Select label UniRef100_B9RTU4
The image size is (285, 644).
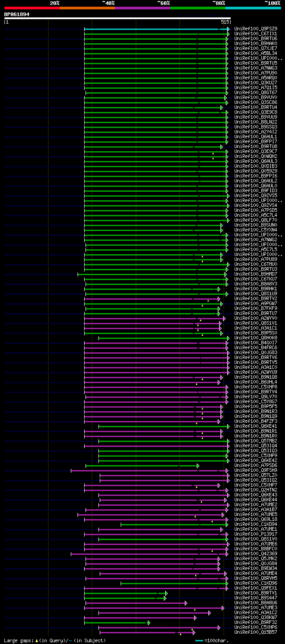click(x=256, y=107)
